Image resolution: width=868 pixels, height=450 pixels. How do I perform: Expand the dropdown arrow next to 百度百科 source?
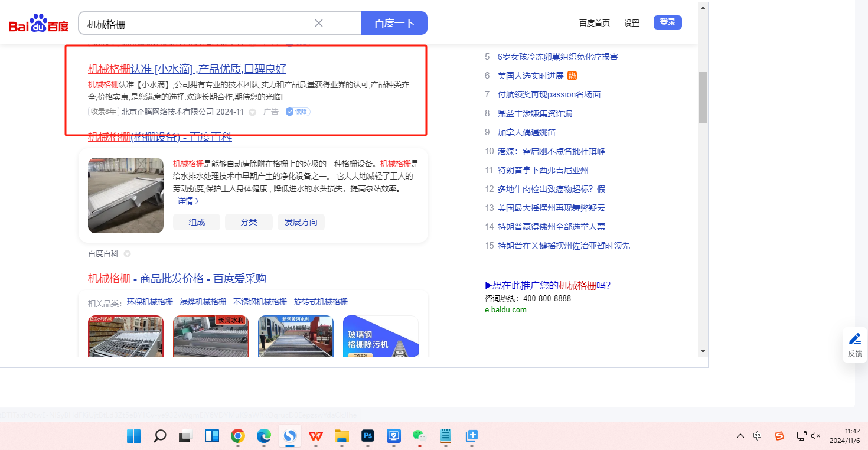127,254
